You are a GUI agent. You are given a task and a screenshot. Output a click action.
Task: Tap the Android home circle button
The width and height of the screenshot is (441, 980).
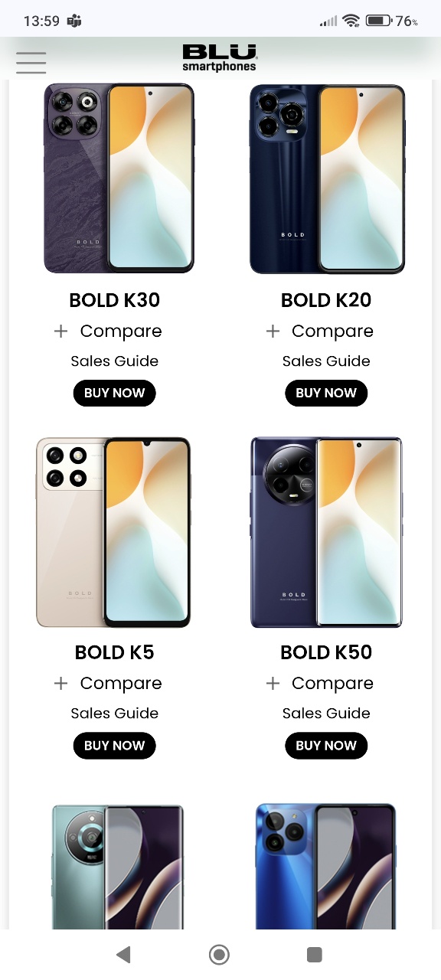click(x=220, y=954)
